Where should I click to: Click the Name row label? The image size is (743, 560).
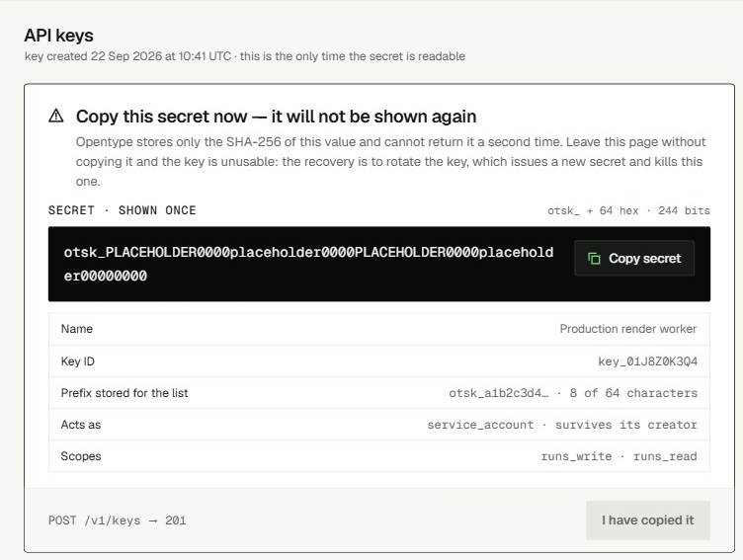coord(77,329)
